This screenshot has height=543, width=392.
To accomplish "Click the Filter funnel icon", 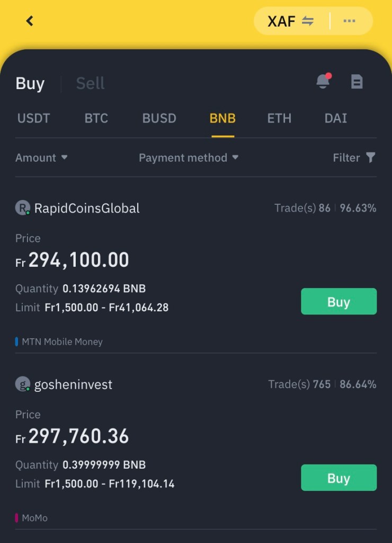I will (x=371, y=157).
